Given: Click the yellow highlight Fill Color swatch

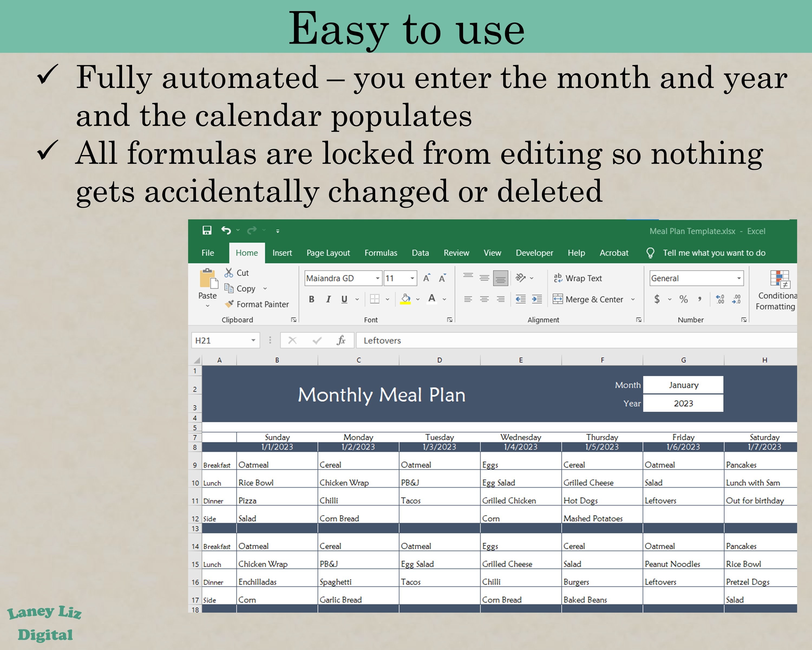Looking at the screenshot, I should [406, 301].
